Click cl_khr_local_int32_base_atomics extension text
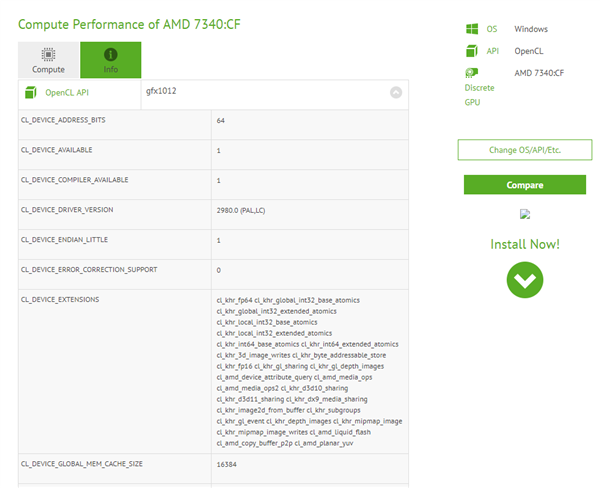The width and height of the screenshot is (600, 488). (x=267, y=322)
